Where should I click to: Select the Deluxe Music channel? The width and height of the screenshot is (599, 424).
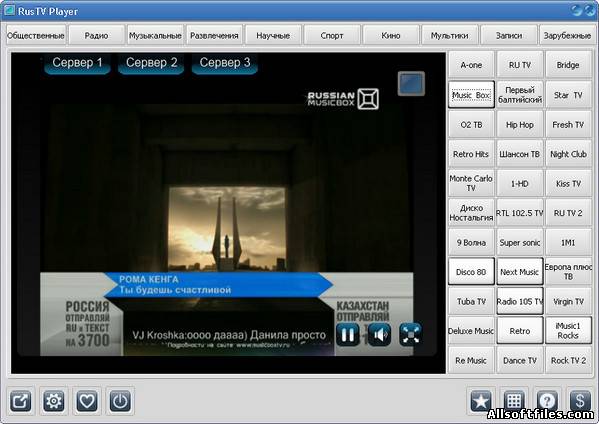click(x=471, y=331)
